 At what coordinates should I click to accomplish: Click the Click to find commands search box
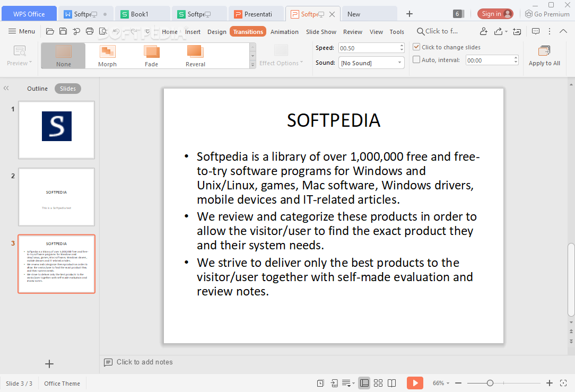click(438, 31)
